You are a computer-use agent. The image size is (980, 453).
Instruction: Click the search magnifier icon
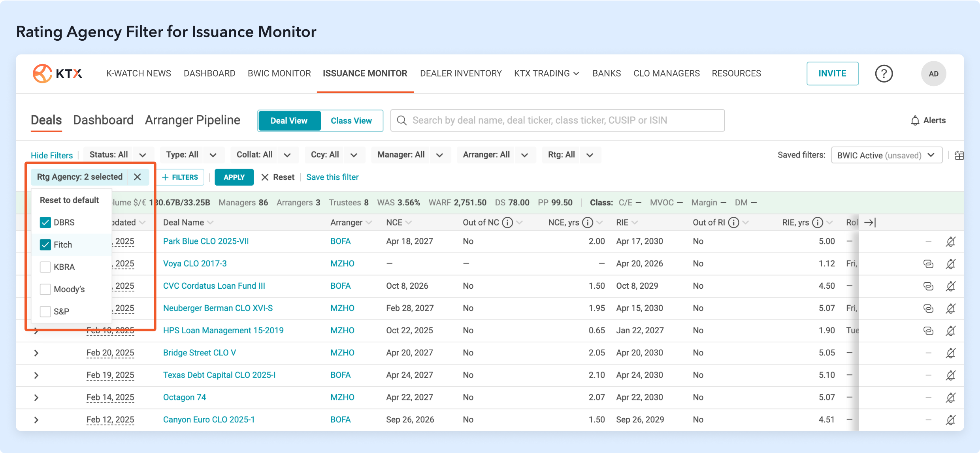coord(402,120)
